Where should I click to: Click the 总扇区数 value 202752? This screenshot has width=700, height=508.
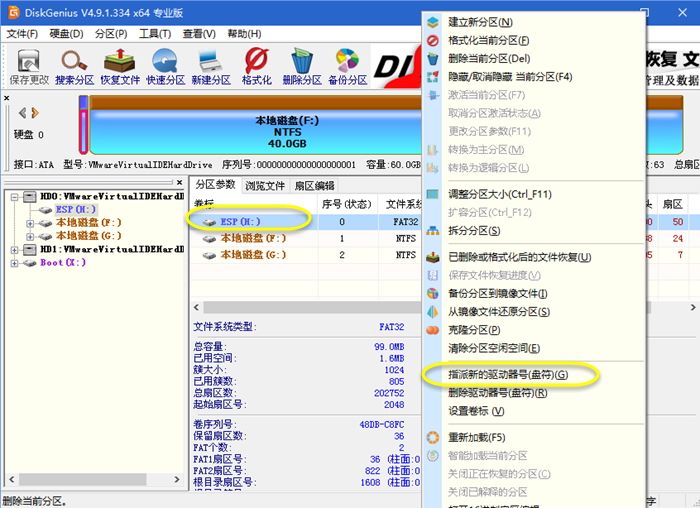pyautogui.click(x=389, y=393)
